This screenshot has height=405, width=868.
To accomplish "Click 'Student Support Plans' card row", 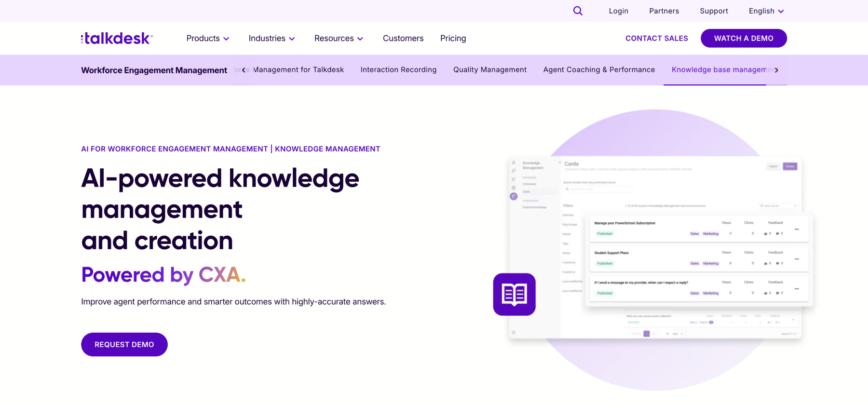I will pyautogui.click(x=699, y=258).
